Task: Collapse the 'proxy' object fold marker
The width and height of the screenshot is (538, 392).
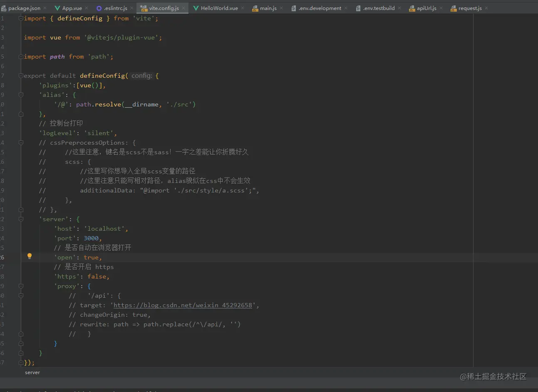Action: pyautogui.click(x=21, y=286)
